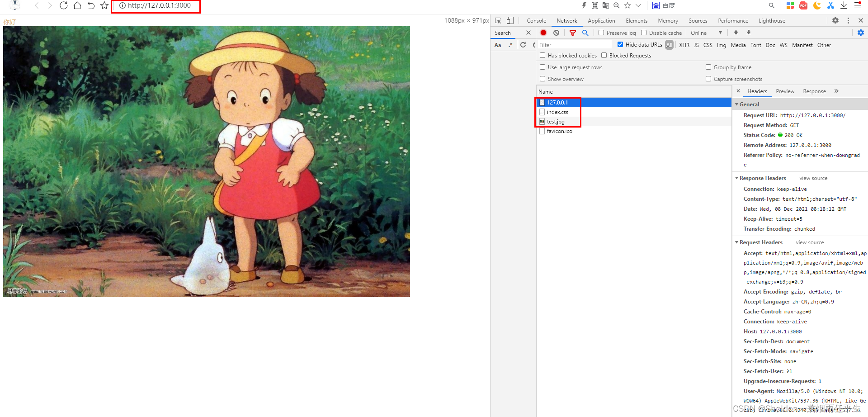Check Blocked Requests

(x=604, y=55)
